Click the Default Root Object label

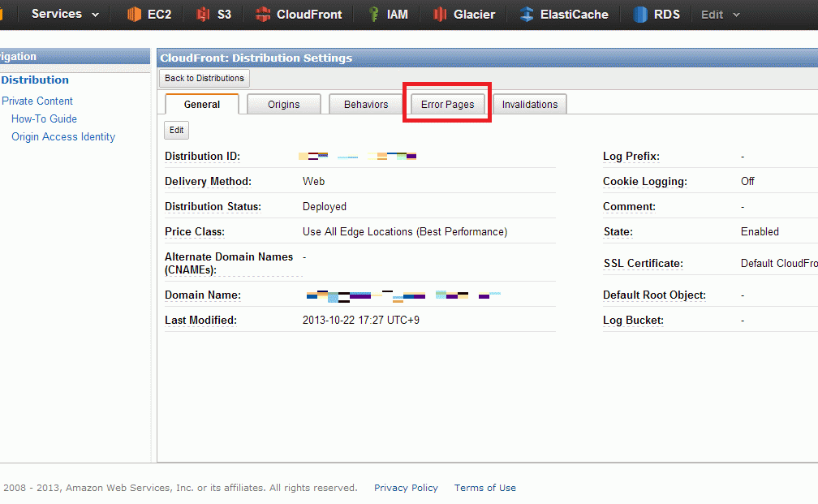(x=654, y=295)
